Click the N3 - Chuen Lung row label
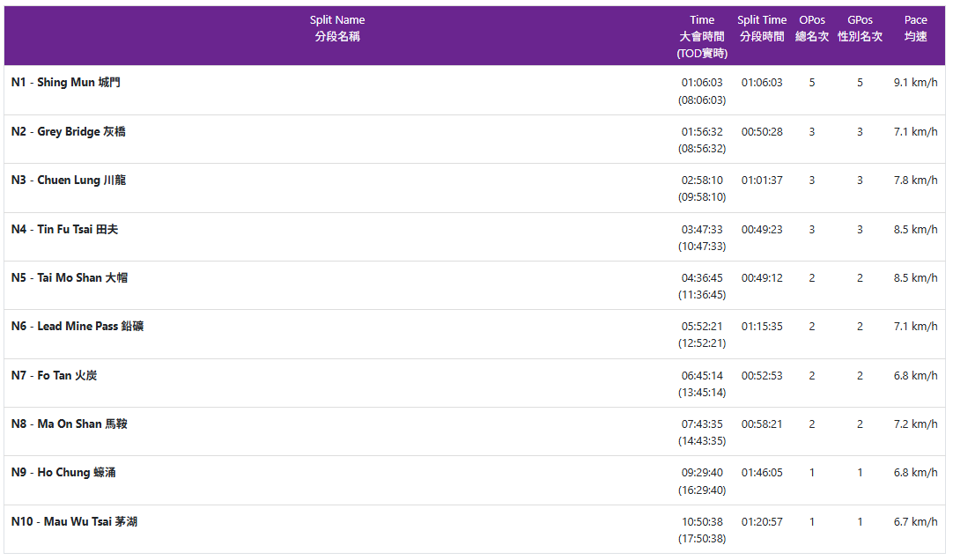 [69, 181]
